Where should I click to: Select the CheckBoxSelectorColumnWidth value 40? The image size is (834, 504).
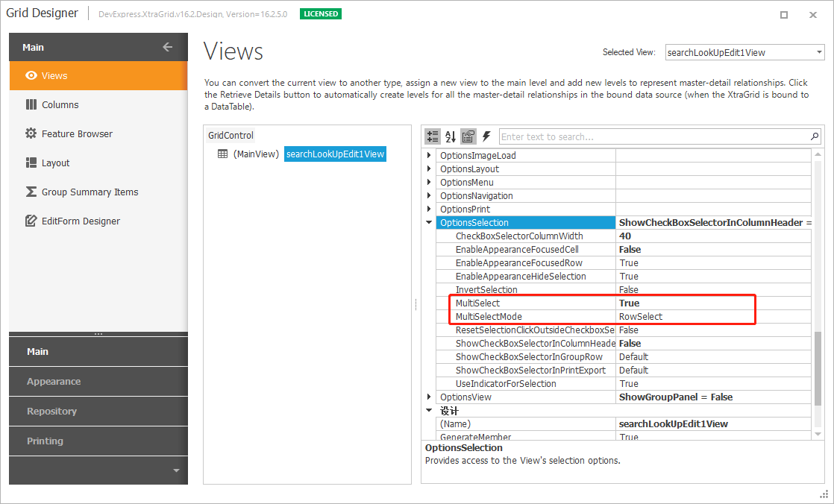coord(713,236)
